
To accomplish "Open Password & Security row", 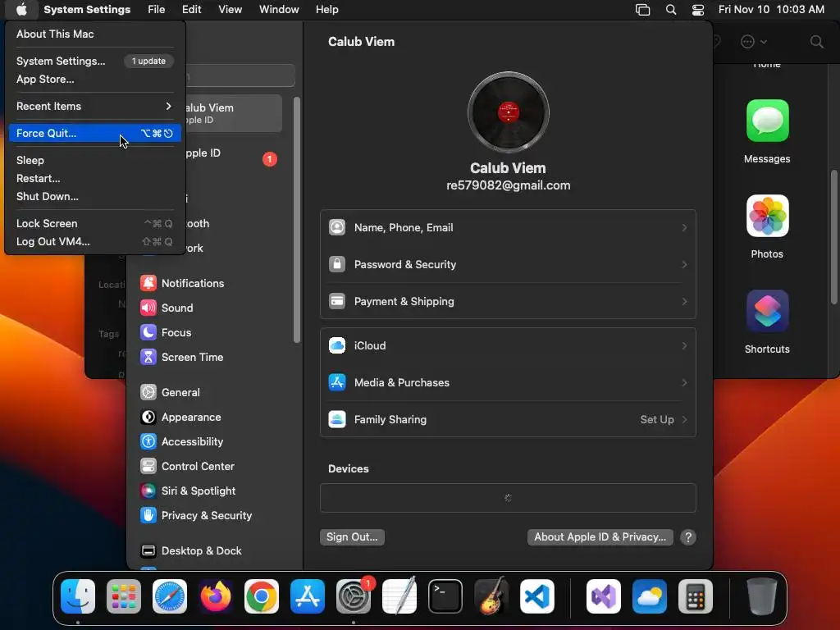I will point(508,265).
